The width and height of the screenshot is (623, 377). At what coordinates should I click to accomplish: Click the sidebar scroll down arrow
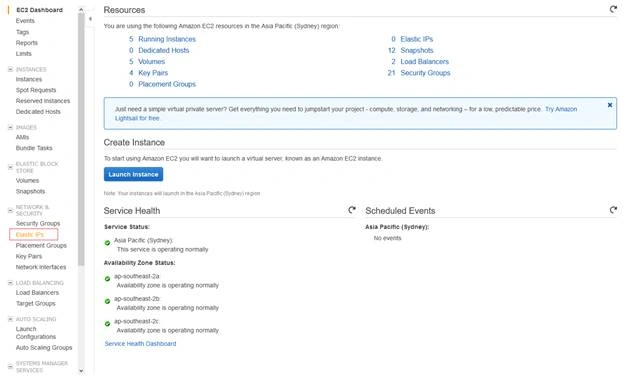pos(81,371)
